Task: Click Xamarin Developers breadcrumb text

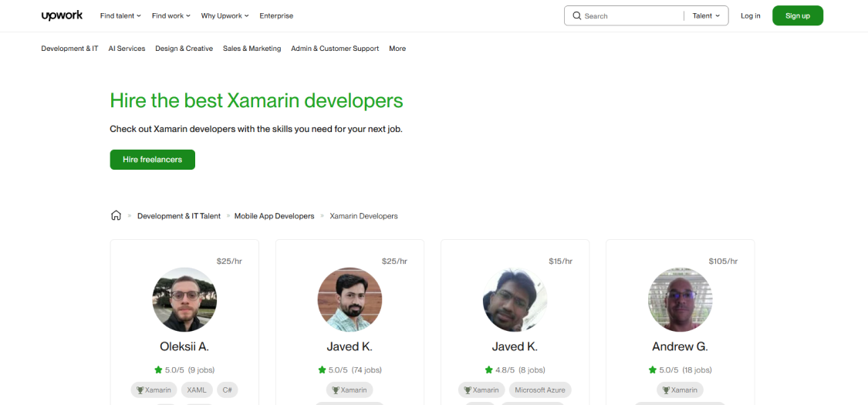Action: click(363, 216)
